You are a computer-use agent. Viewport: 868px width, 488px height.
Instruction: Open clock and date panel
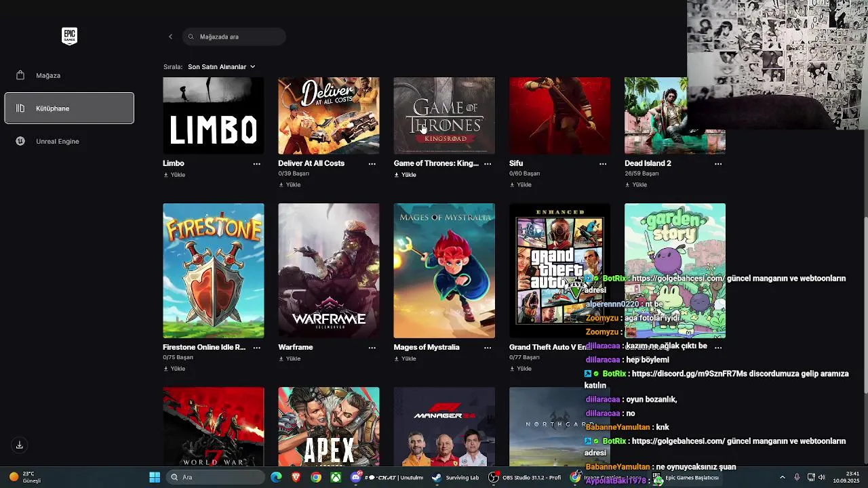click(x=846, y=477)
